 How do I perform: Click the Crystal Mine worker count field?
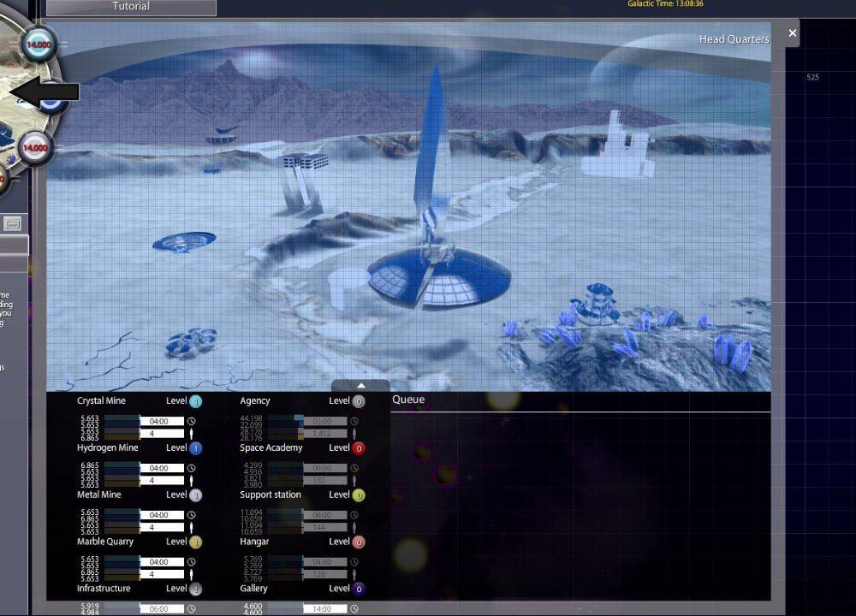point(162,434)
